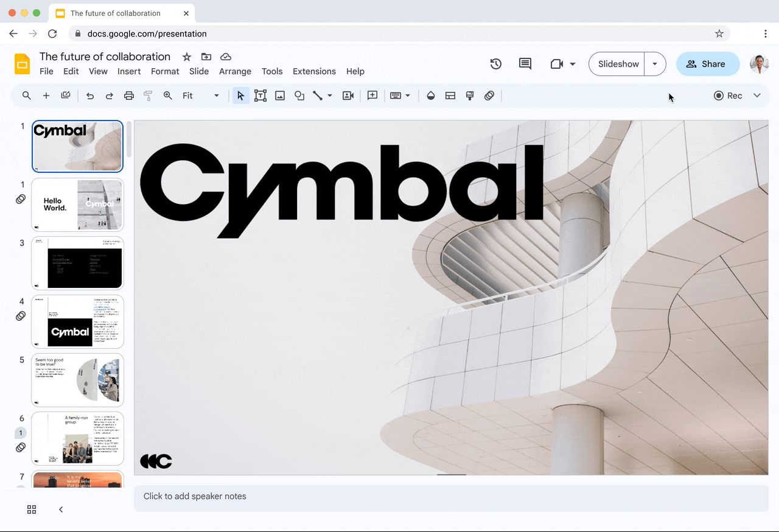Select the Shape tool
779x532 pixels.
coord(299,96)
